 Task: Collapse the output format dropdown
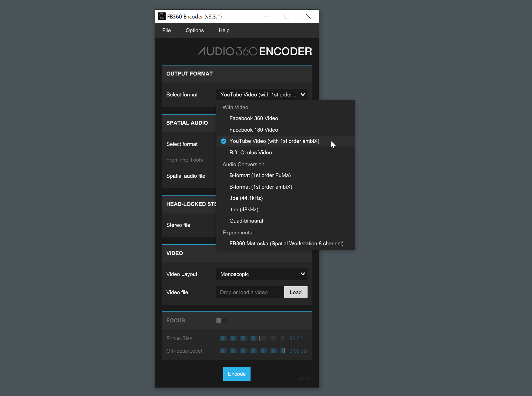tap(262, 95)
